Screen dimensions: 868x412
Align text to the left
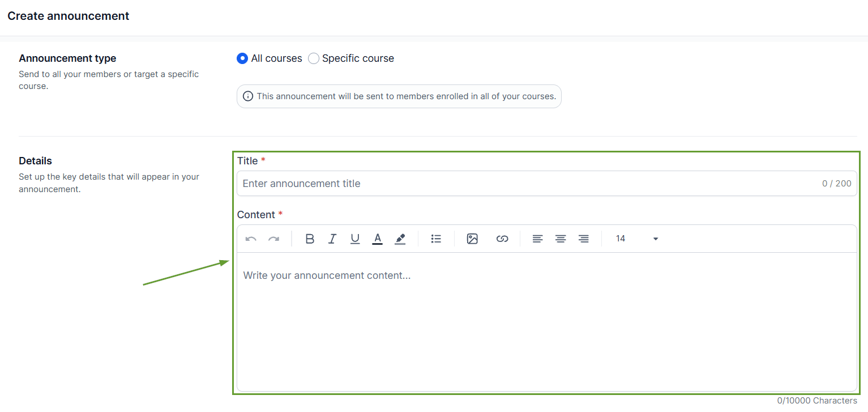(x=538, y=239)
